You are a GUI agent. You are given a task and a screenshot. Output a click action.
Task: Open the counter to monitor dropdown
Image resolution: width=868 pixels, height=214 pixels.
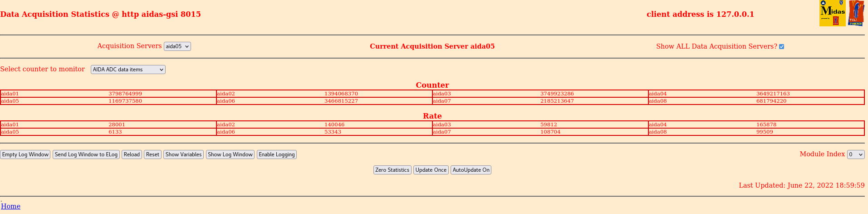coord(128,70)
